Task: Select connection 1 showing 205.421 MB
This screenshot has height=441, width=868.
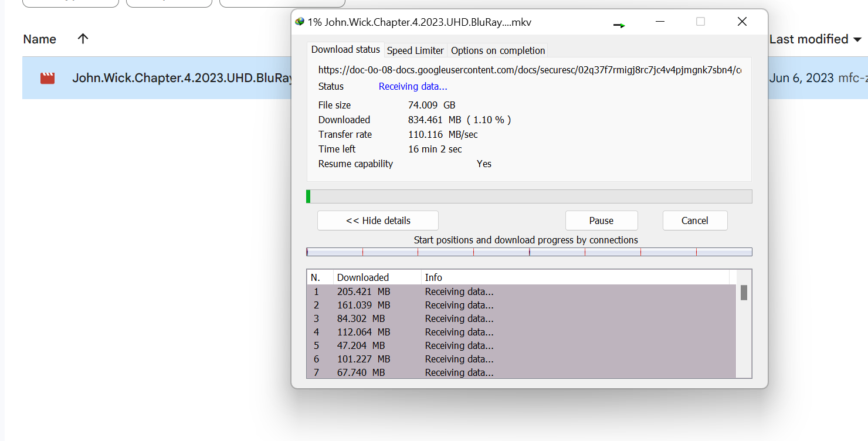Action: pos(521,291)
